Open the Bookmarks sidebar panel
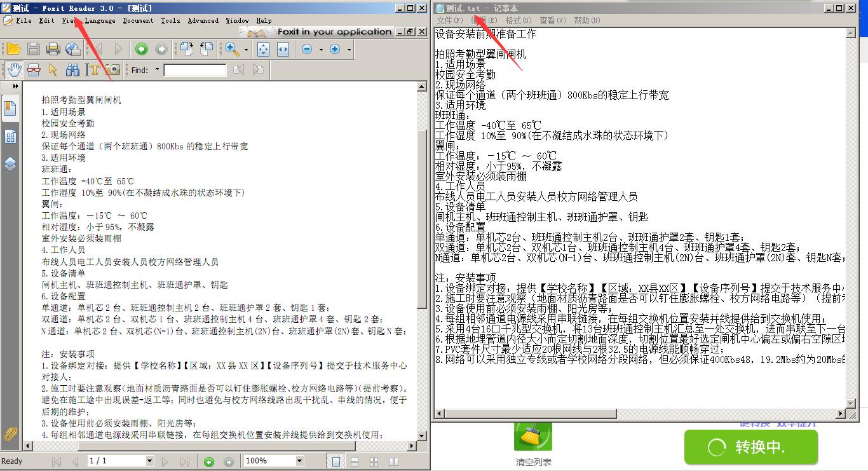 (x=10, y=108)
